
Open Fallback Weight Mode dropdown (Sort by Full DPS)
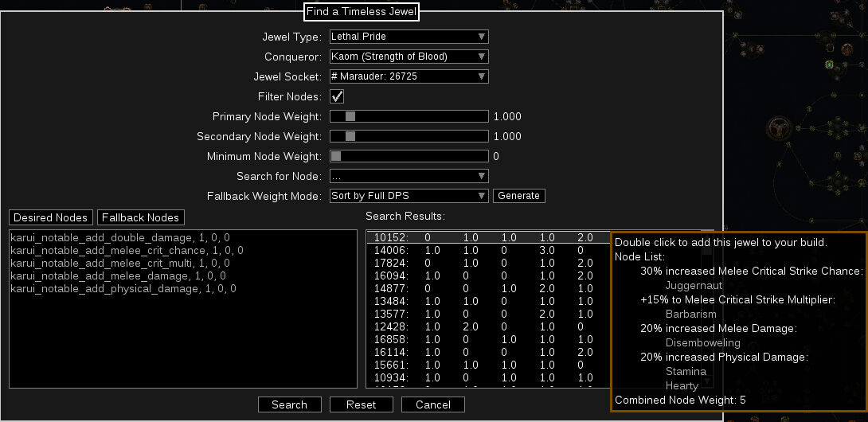coord(409,196)
